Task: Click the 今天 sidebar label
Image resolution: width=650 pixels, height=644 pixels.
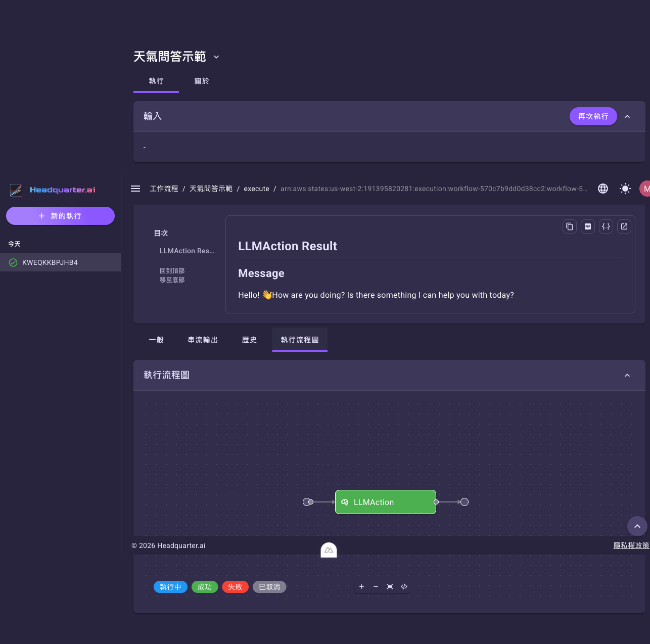Action: click(14, 244)
